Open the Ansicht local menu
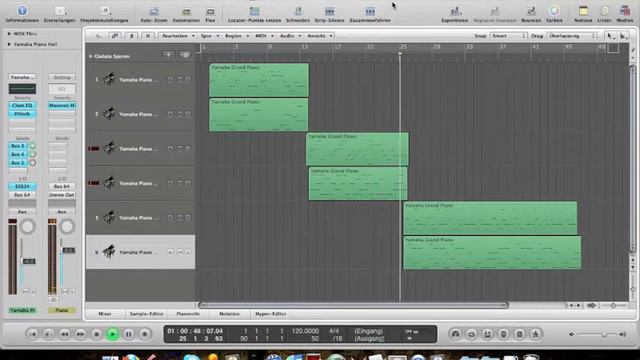Image resolution: width=640 pixels, height=360 pixels. point(319,36)
